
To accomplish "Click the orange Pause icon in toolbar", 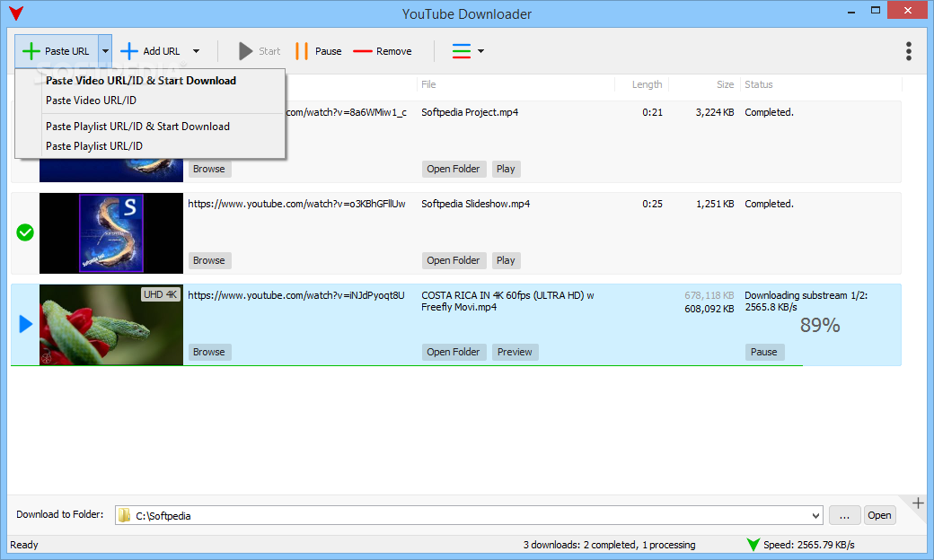I will click(x=302, y=51).
